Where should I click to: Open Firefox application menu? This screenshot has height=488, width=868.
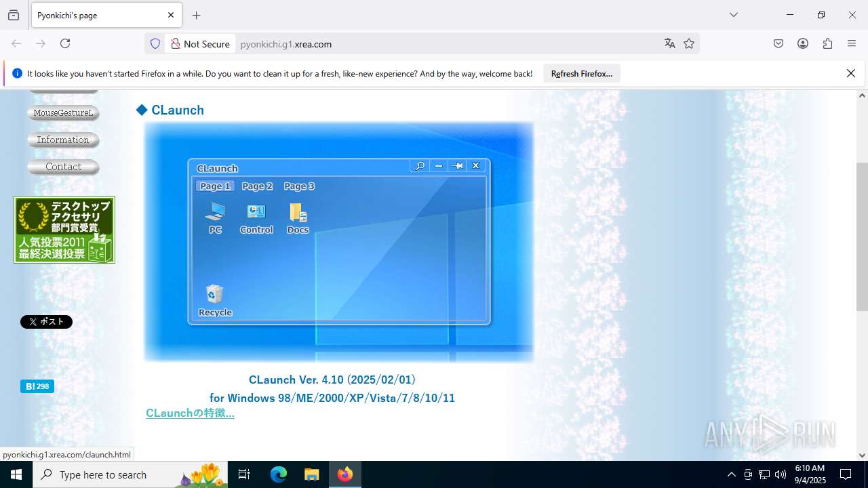pyautogui.click(x=852, y=43)
